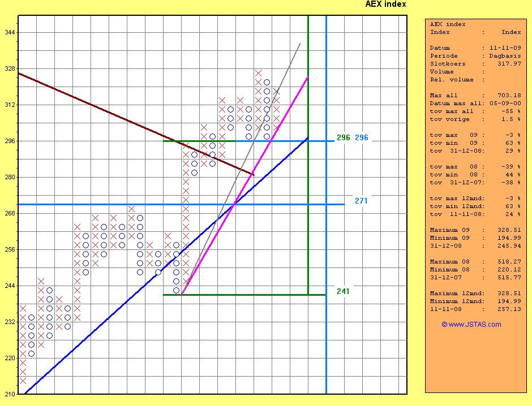532x406 pixels.
Task: Click the Periode value Dagbasis
Action: pyautogui.click(x=505, y=56)
